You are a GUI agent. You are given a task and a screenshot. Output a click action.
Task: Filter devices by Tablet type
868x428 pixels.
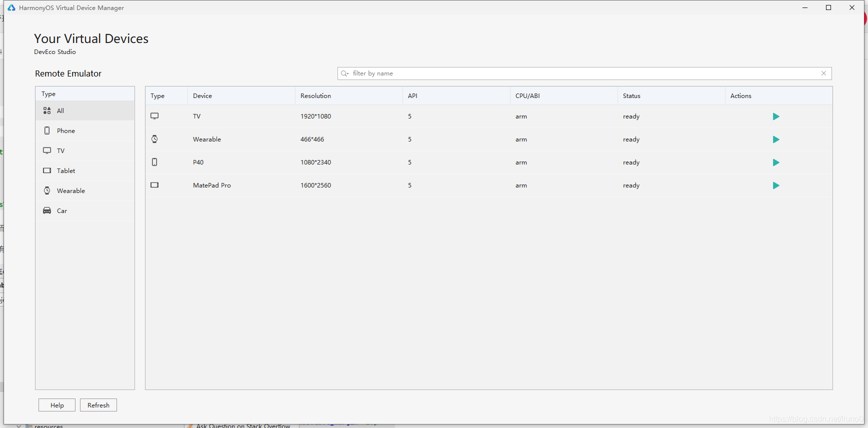(x=85, y=170)
